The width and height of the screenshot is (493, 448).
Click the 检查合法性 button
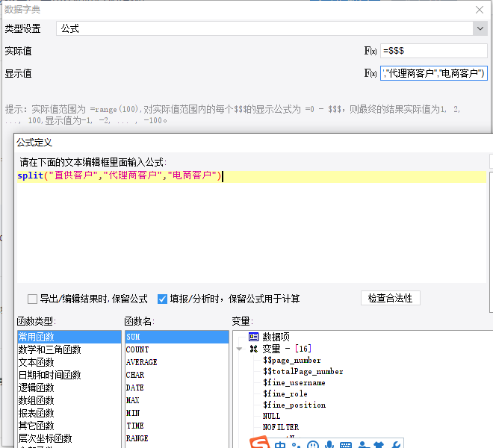(390, 298)
